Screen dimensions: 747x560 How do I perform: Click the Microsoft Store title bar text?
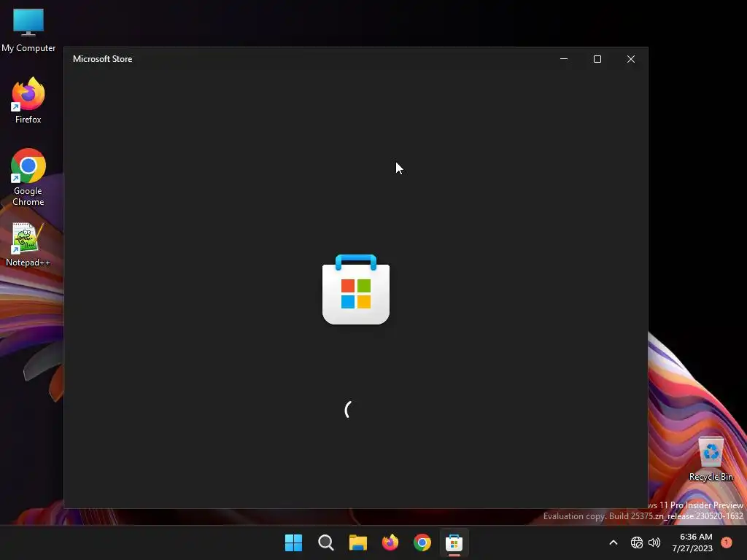coord(102,59)
